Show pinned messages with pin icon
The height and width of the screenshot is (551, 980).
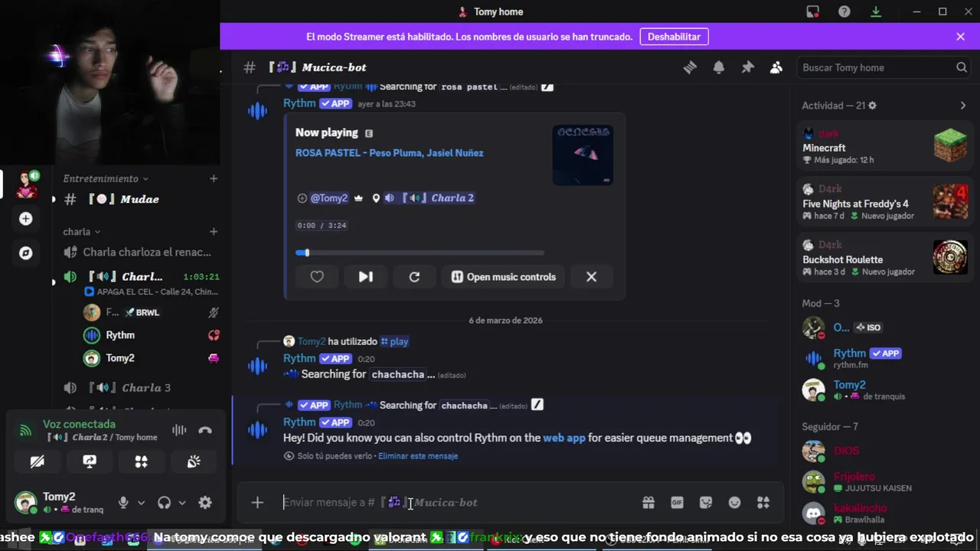(x=747, y=67)
